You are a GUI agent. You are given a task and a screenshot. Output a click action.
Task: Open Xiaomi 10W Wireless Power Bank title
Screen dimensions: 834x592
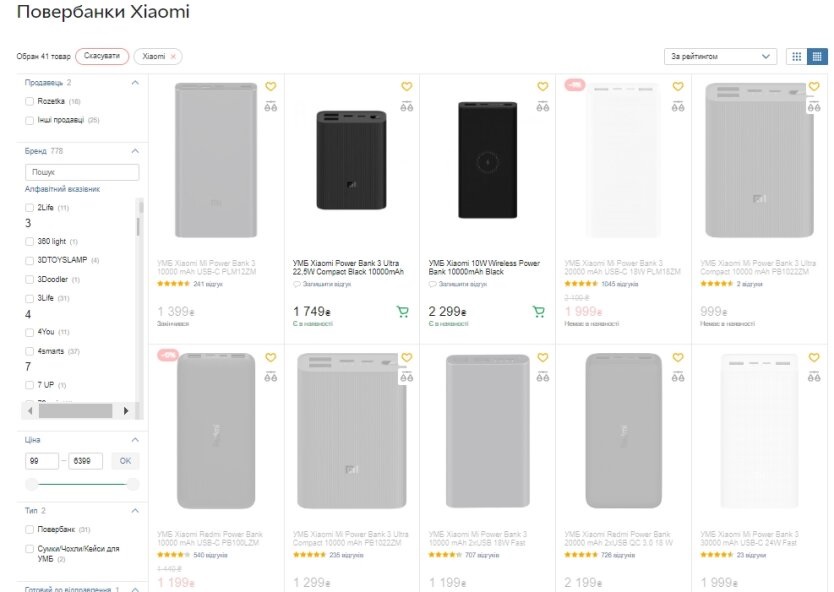pos(484,267)
